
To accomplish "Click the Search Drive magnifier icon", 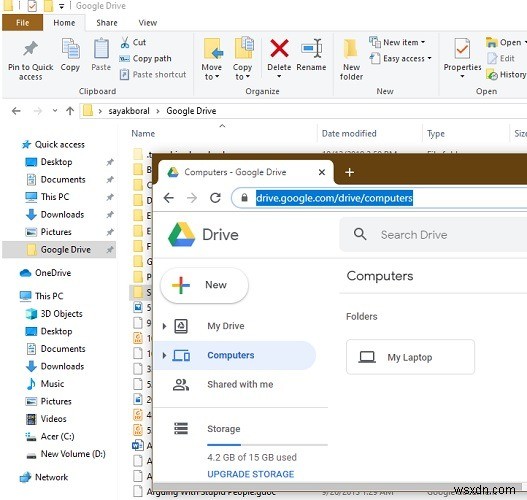I will click(360, 234).
